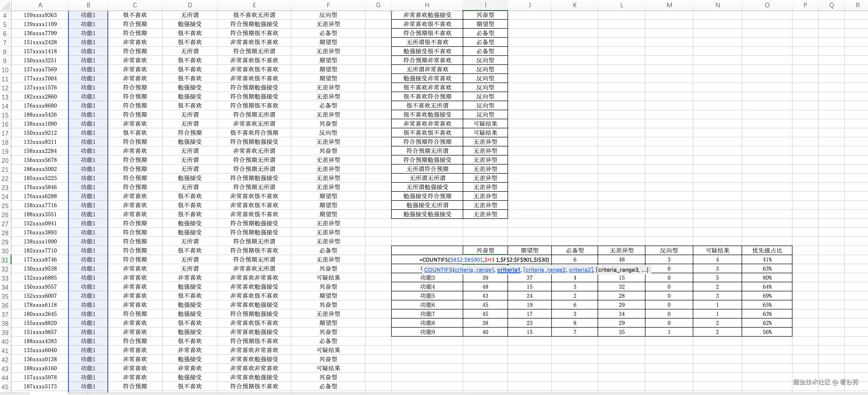Click cell with phone number 159xxxx9363

(x=40, y=15)
